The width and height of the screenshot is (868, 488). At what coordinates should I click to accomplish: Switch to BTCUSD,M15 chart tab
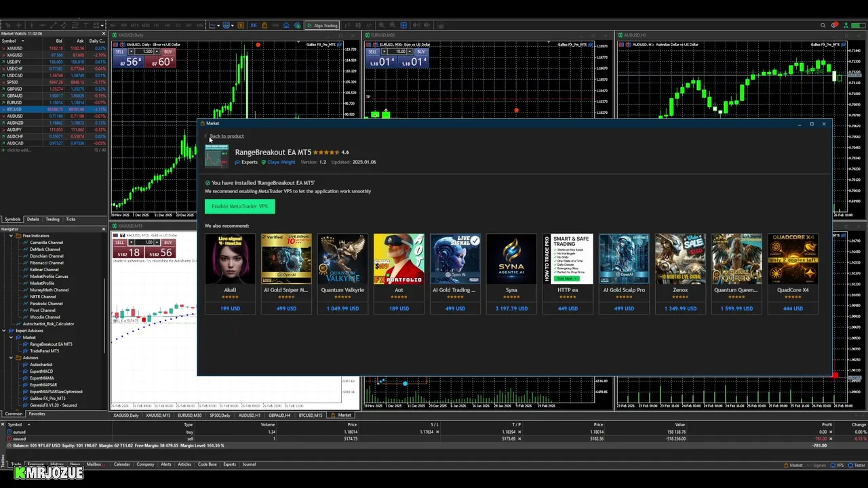pos(311,415)
